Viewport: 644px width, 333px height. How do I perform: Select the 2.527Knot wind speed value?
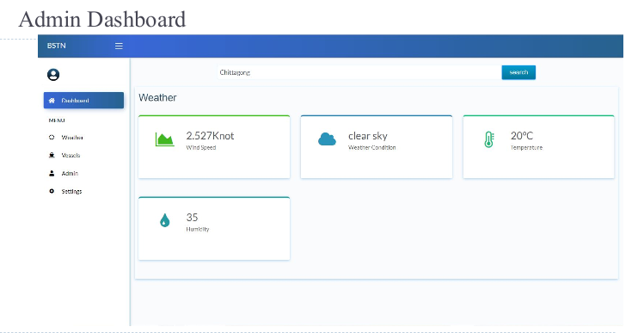[x=210, y=136]
